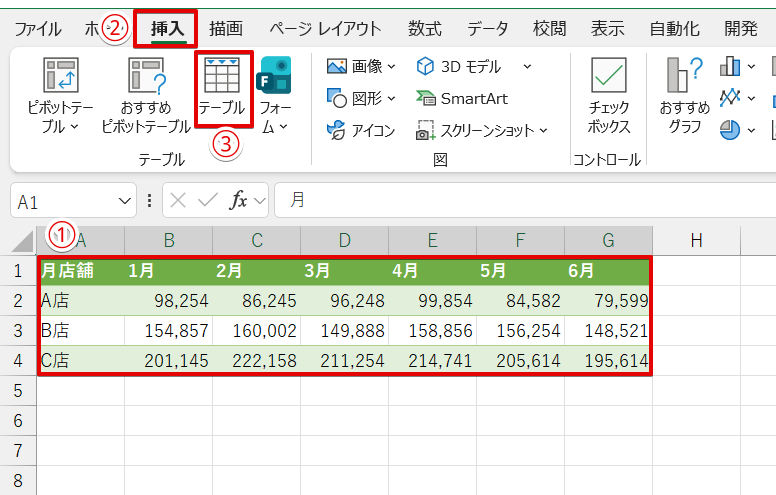Switch to the Data (データ) tab

(488, 29)
